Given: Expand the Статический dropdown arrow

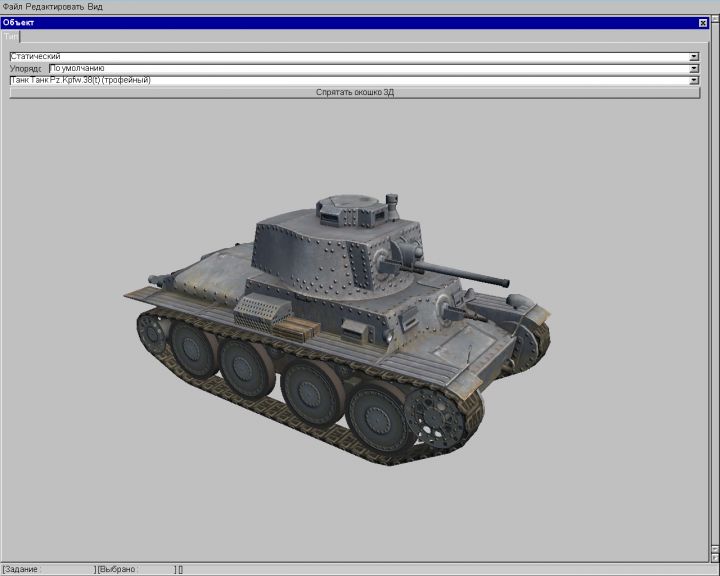Looking at the screenshot, I should 694,57.
